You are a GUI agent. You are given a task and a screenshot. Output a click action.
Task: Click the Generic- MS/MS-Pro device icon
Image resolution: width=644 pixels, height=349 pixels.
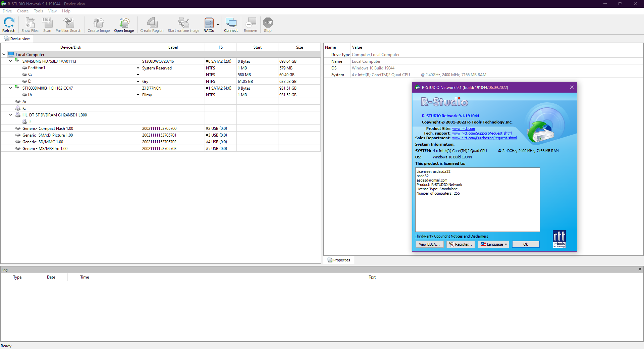18,148
